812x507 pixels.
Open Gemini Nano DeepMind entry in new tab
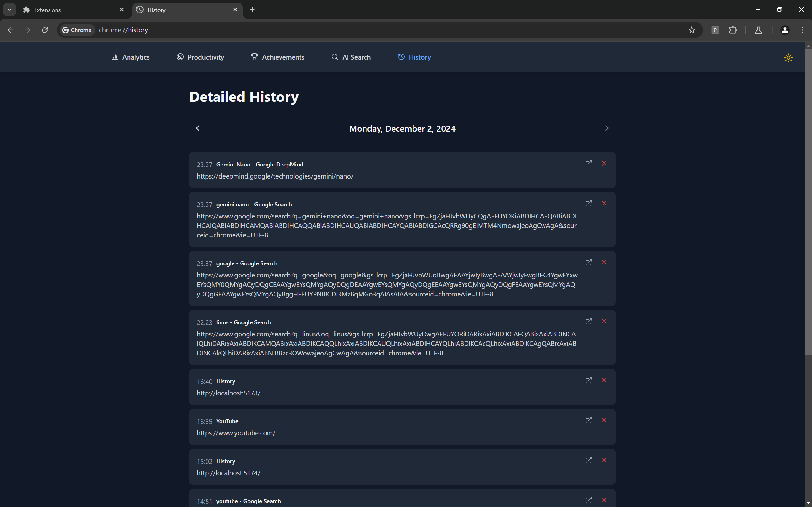tap(589, 163)
